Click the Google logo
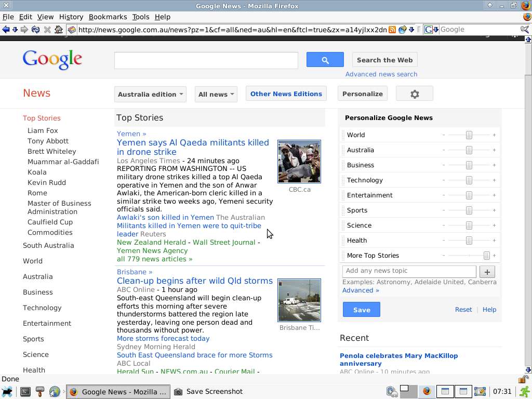Screen dimensions: 532x399 click(x=52, y=60)
